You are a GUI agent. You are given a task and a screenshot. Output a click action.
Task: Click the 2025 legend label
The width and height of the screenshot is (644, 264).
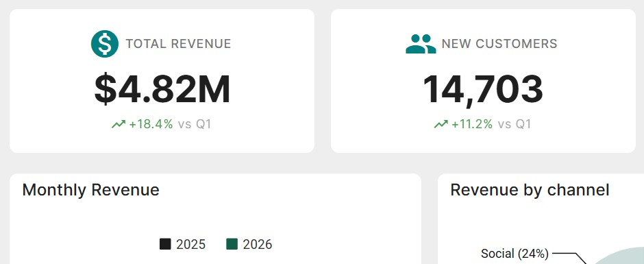[190, 244]
